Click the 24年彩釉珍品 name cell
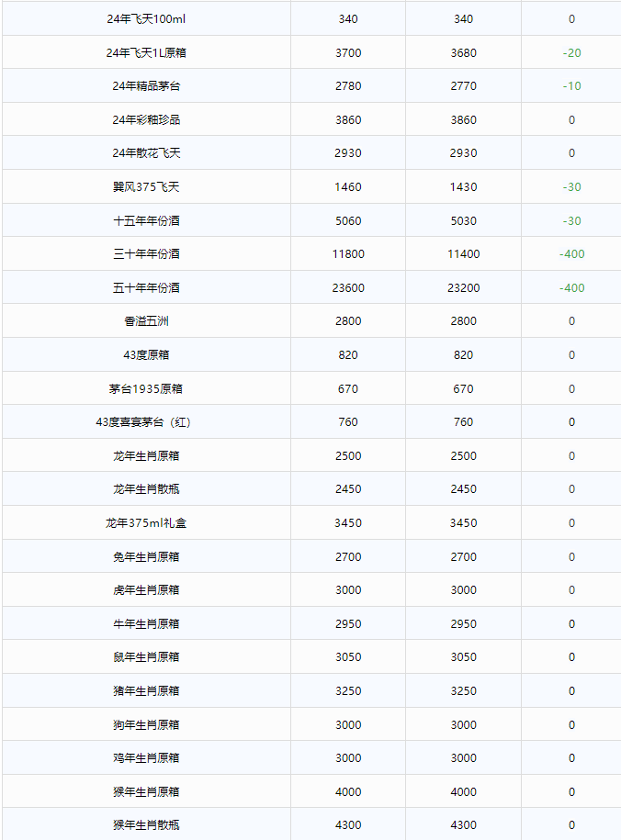Screen dimensions: 621x840 (146, 119)
